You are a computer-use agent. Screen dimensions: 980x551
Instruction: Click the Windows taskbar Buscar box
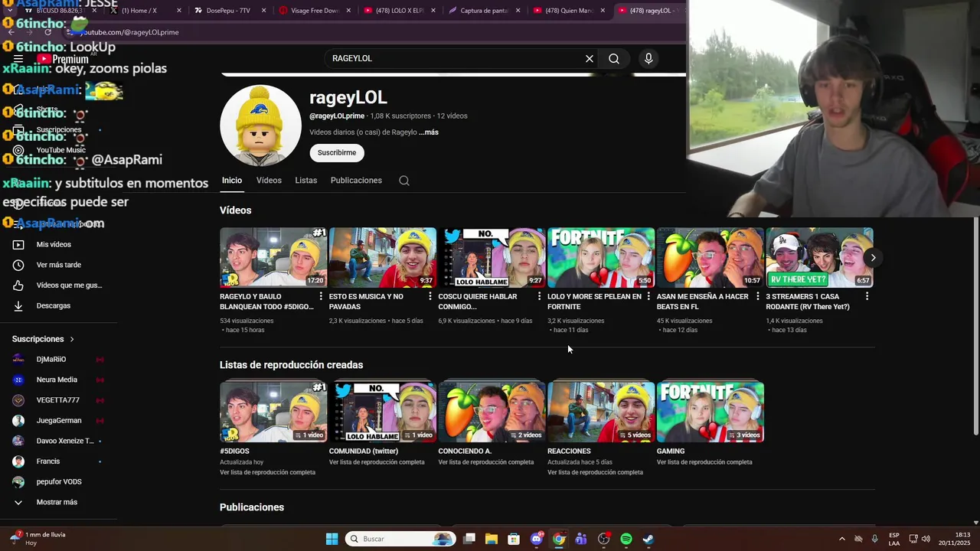click(400, 539)
